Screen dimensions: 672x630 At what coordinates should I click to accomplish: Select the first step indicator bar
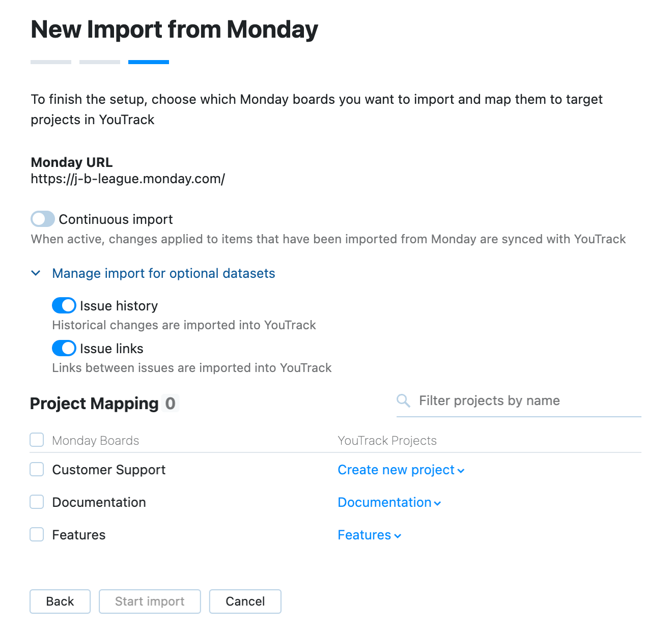point(50,62)
